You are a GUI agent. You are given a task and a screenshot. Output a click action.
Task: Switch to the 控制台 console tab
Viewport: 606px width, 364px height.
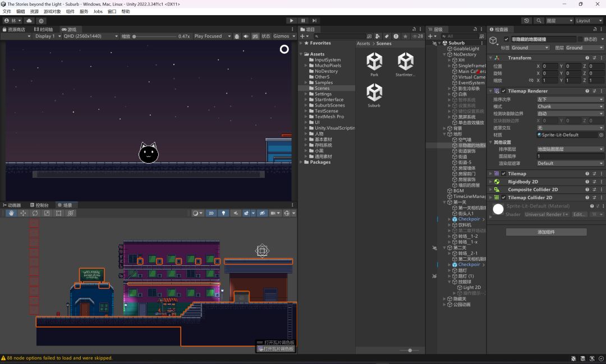point(39,205)
